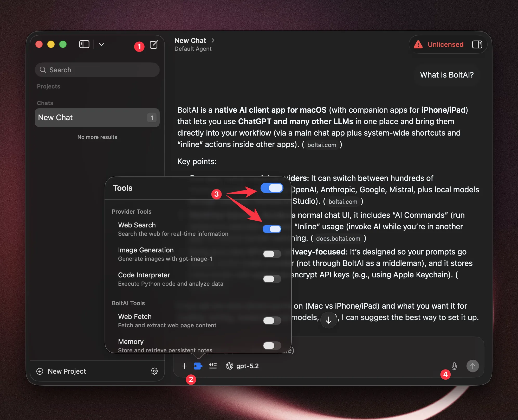Click the OpenAI logo beside gpt-5.2
Screen dimensions: 518x420
tap(229, 366)
